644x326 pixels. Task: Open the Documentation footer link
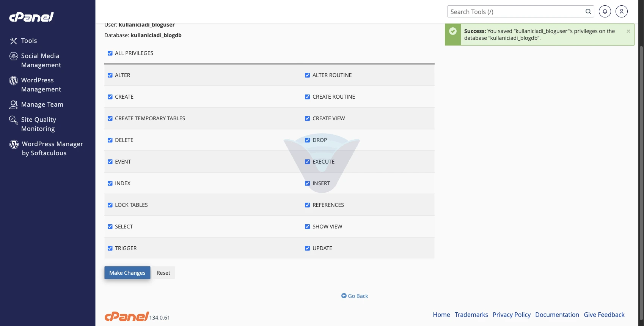point(557,315)
